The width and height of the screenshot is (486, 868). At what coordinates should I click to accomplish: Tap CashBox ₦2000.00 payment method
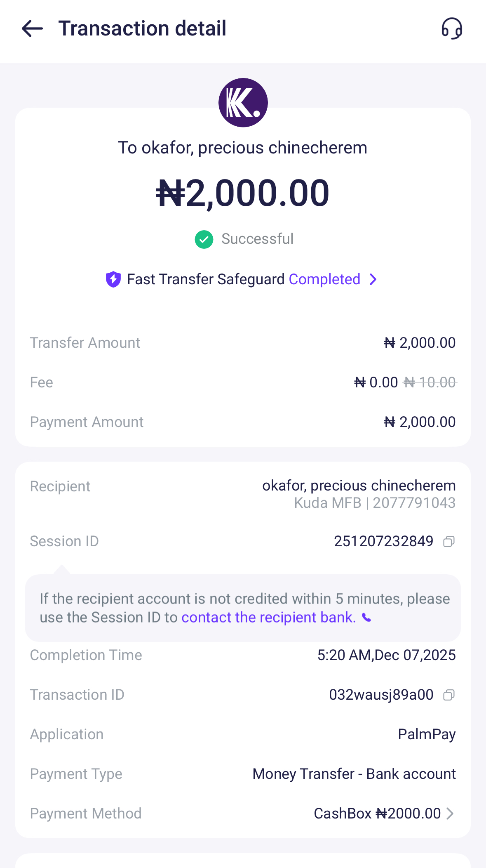coord(377,814)
